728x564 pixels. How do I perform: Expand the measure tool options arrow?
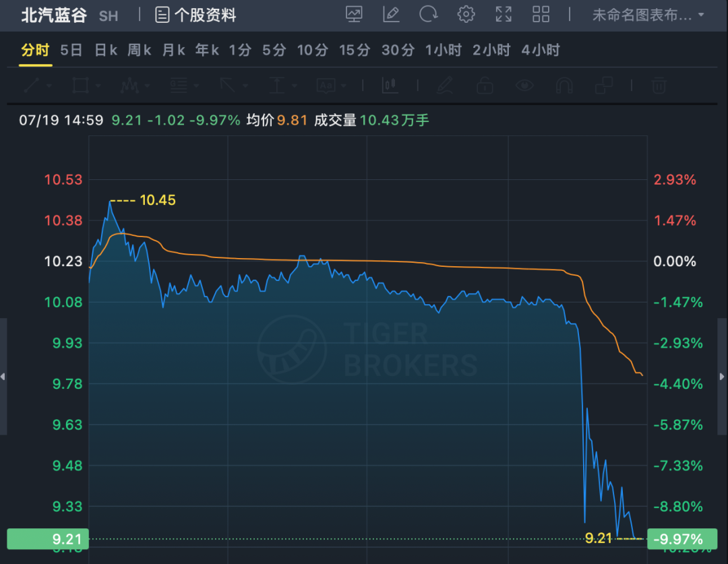295,86
